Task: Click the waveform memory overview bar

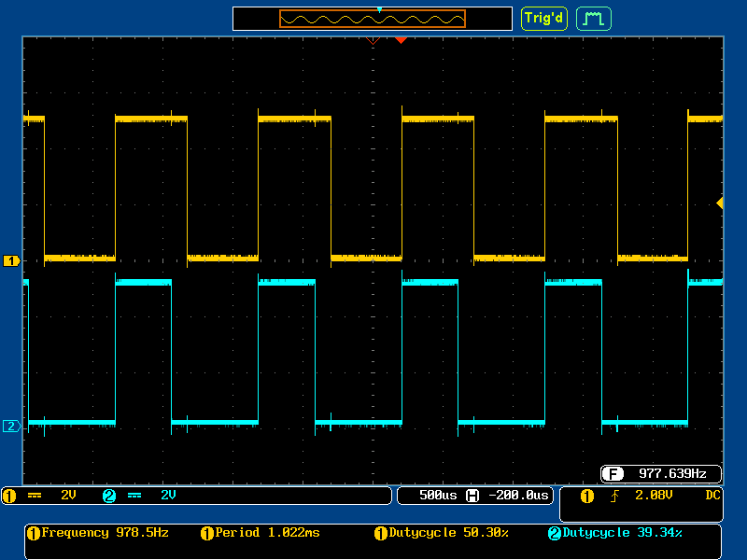Action: tap(373, 19)
